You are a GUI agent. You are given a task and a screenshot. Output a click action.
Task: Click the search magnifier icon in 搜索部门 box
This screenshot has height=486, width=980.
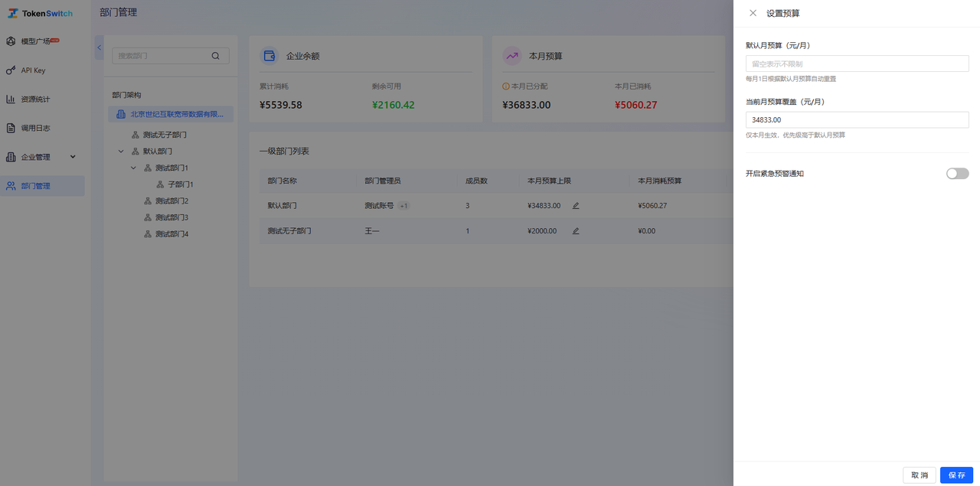[x=216, y=56]
